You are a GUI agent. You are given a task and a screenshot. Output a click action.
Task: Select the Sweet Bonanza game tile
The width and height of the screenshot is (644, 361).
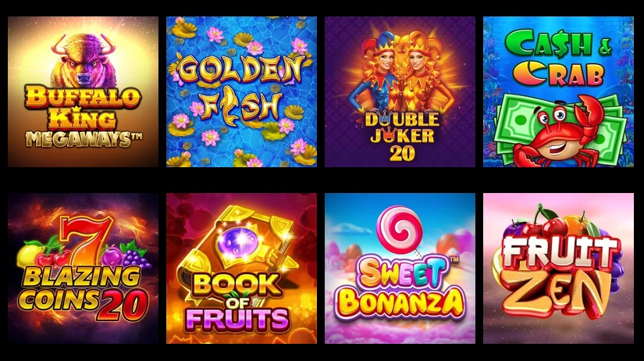point(400,269)
